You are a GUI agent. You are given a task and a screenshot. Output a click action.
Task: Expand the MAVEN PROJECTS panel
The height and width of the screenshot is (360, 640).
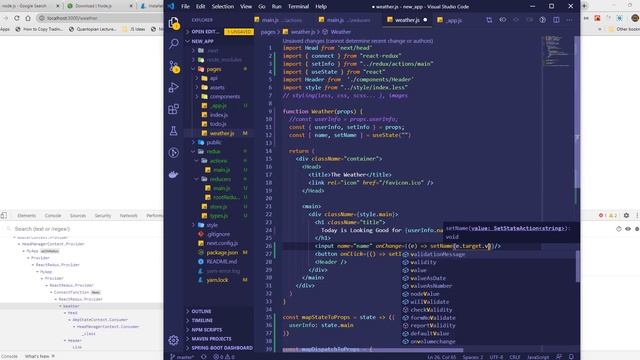pyautogui.click(x=211, y=339)
